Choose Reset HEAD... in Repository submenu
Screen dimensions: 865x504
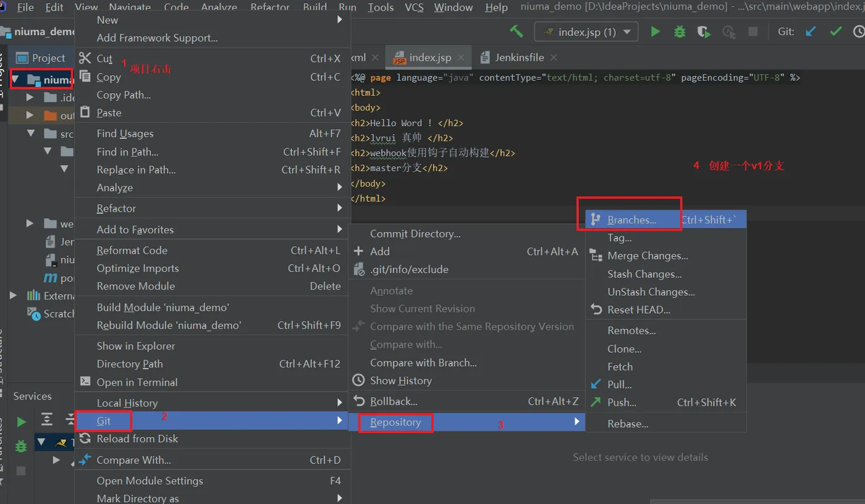coord(666,309)
